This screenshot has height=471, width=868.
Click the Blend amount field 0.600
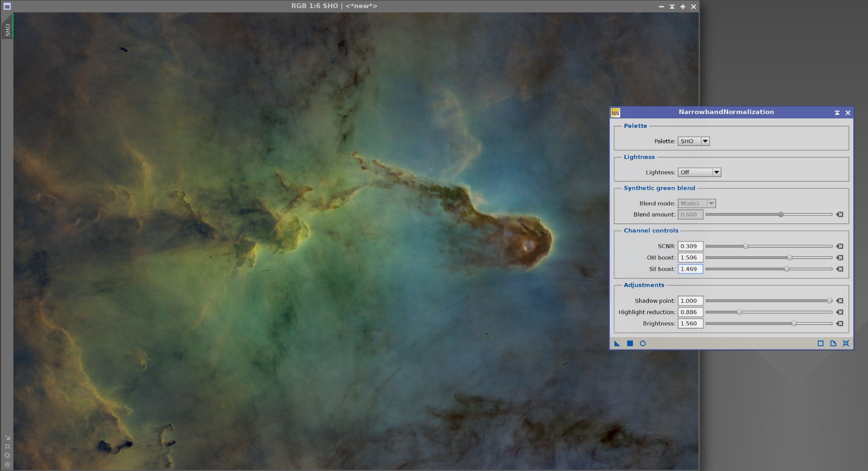[690, 215]
